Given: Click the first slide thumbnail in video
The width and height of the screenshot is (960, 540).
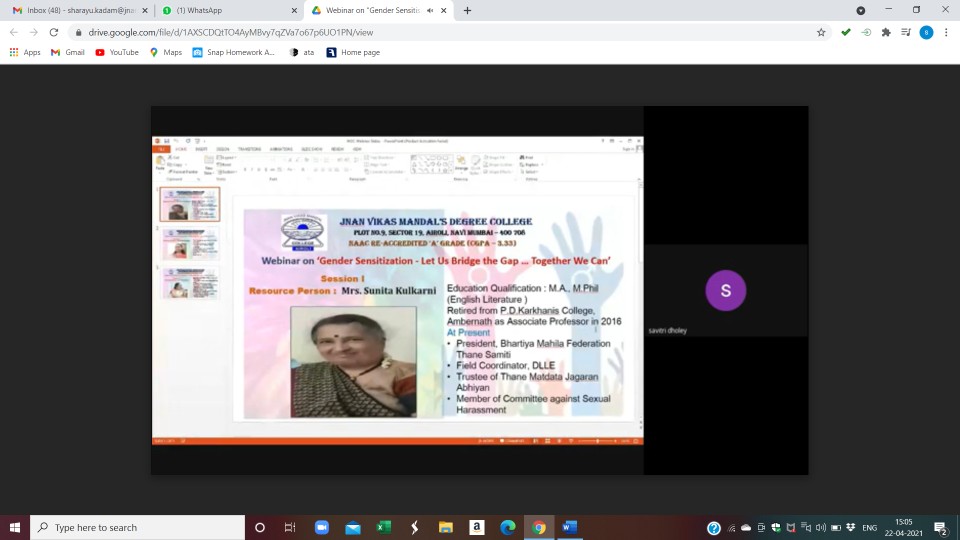Looking at the screenshot, I should click(x=190, y=204).
